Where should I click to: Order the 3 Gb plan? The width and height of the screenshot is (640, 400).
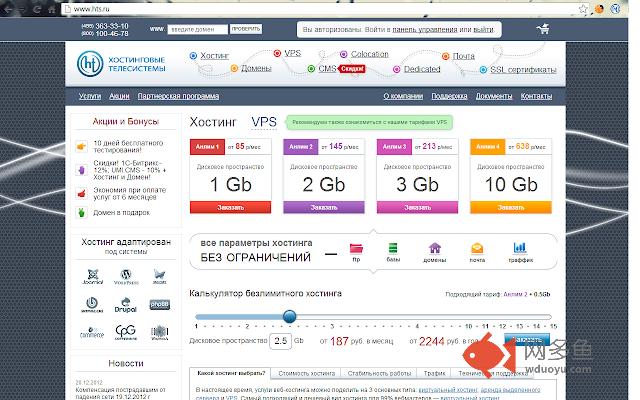coord(418,207)
